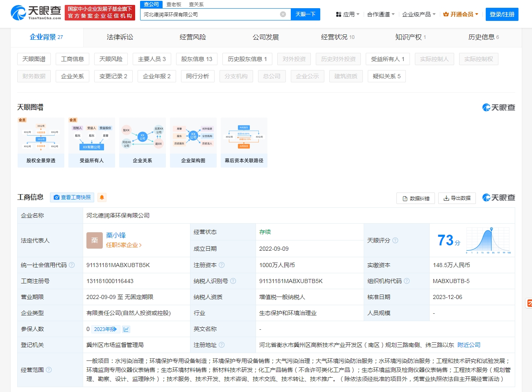This screenshot has width=532, height=392.
Task: Click help icon next to 注册地址
Action: (x=222, y=345)
